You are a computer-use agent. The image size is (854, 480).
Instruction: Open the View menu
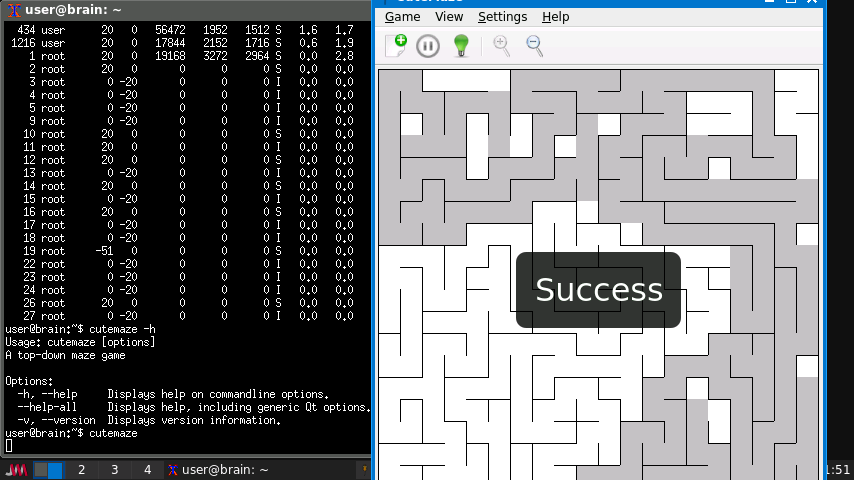point(449,17)
